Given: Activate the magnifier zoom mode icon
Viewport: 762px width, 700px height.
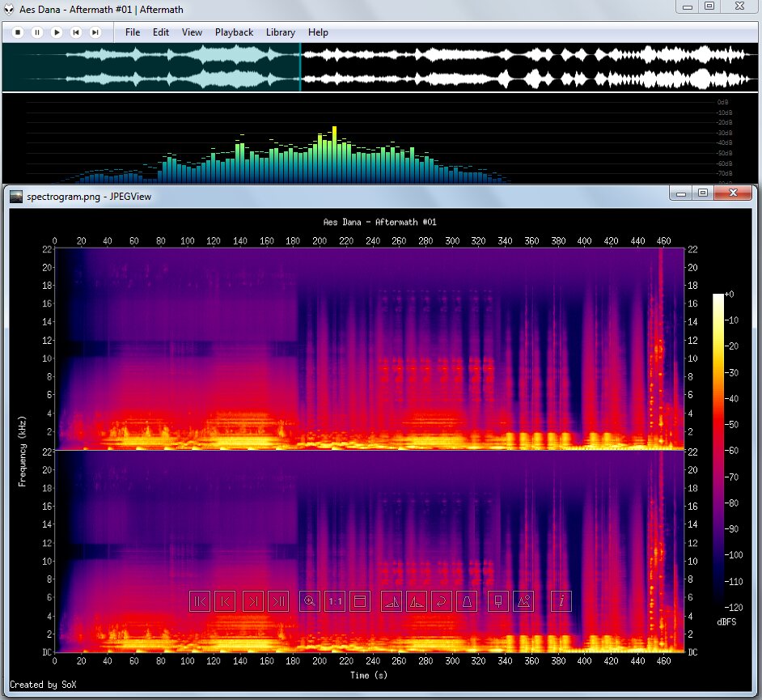Looking at the screenshot, I should pos(309,601).
